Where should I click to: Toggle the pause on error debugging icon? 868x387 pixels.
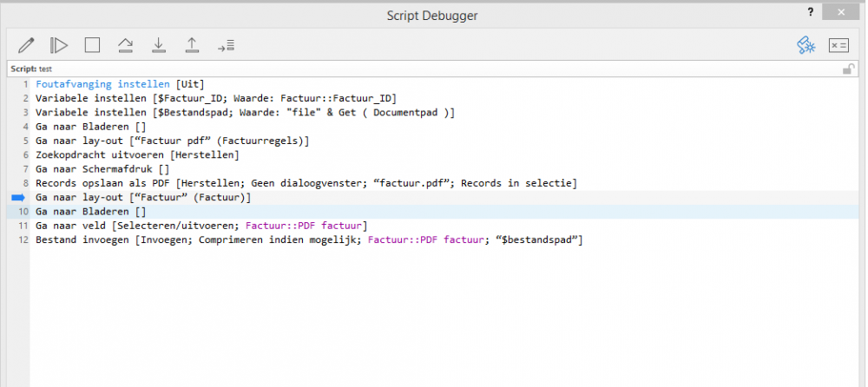[x=806, y=45]
